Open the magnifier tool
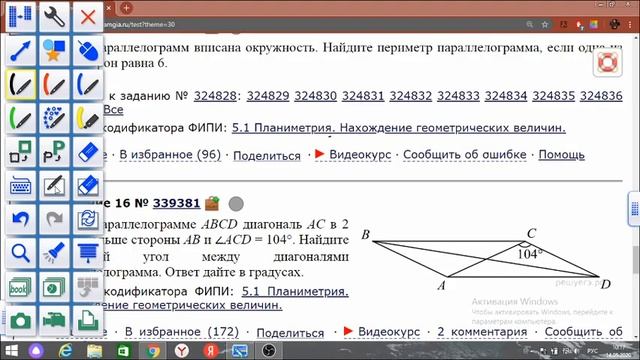 20,253
